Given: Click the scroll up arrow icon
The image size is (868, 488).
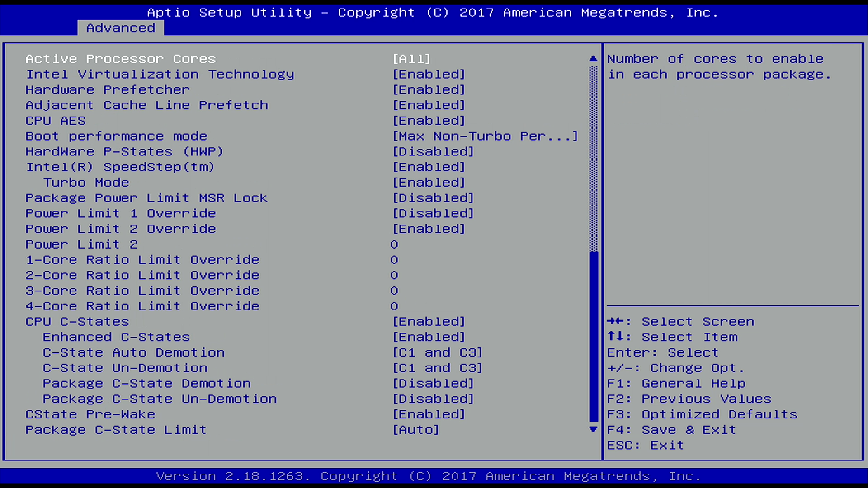Looking at the screenshot, I should (x=593, y=59).
